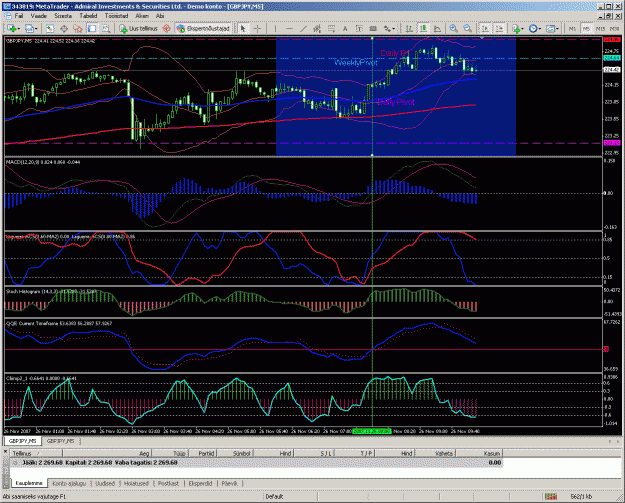
Task: Switch to 'Hoiatused' terminal tab
Action: tap(136, 483)
